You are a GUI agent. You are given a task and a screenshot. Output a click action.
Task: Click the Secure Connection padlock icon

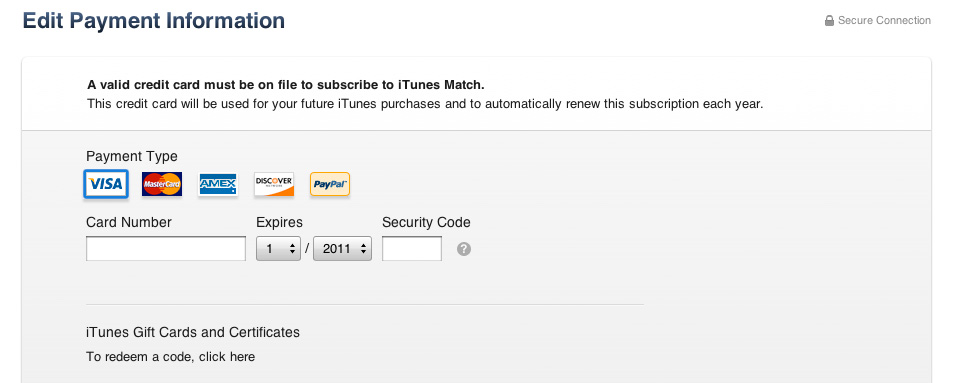coord(829,21)
